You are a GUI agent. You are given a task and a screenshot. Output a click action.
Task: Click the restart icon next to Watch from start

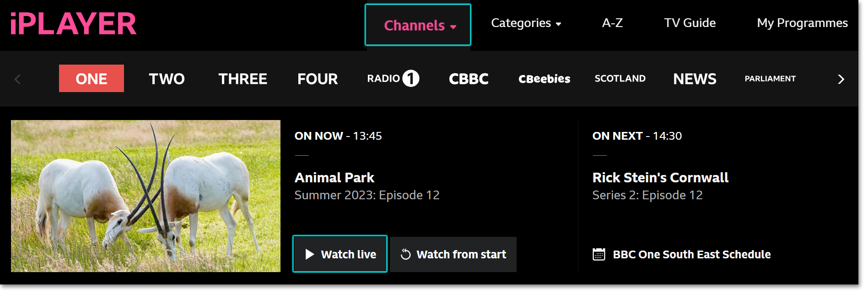[406, 254]
